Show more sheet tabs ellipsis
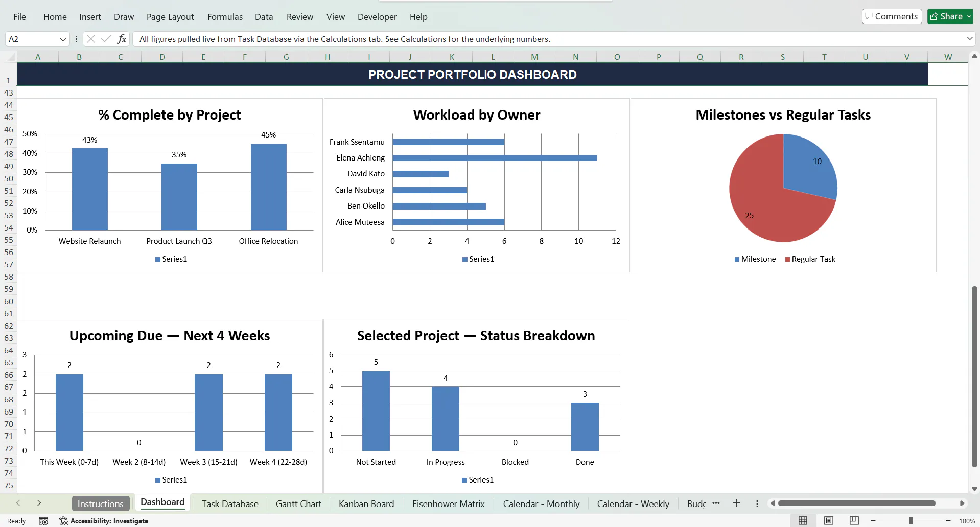The width and height of the screenshot is (980, 527). (716, 503)
